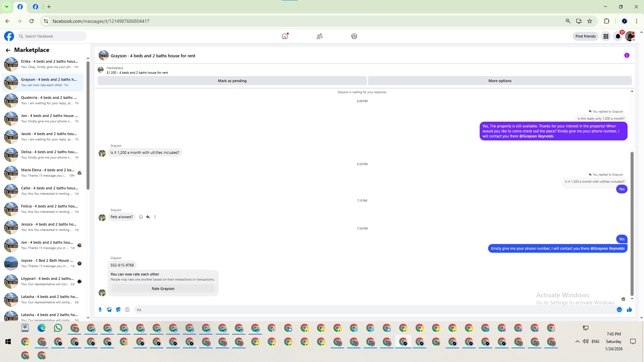
Task: Expand the account profile menu
Action: point(630,36)
